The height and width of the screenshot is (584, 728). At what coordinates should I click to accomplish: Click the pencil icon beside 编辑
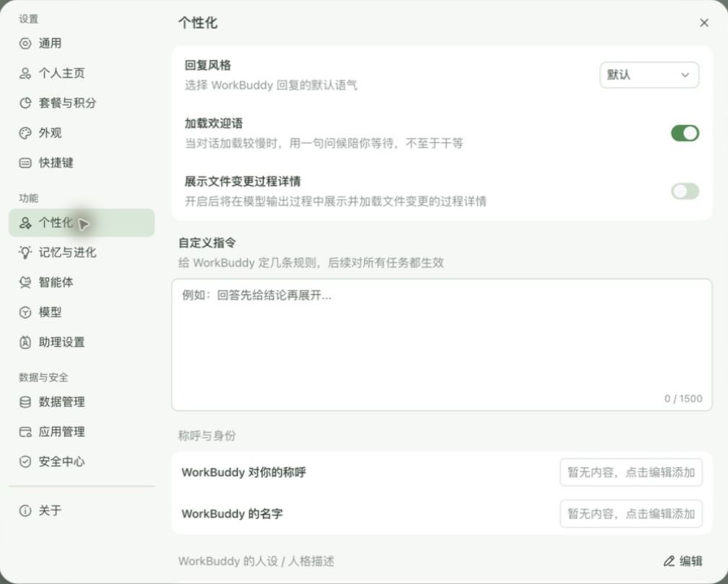669,561
